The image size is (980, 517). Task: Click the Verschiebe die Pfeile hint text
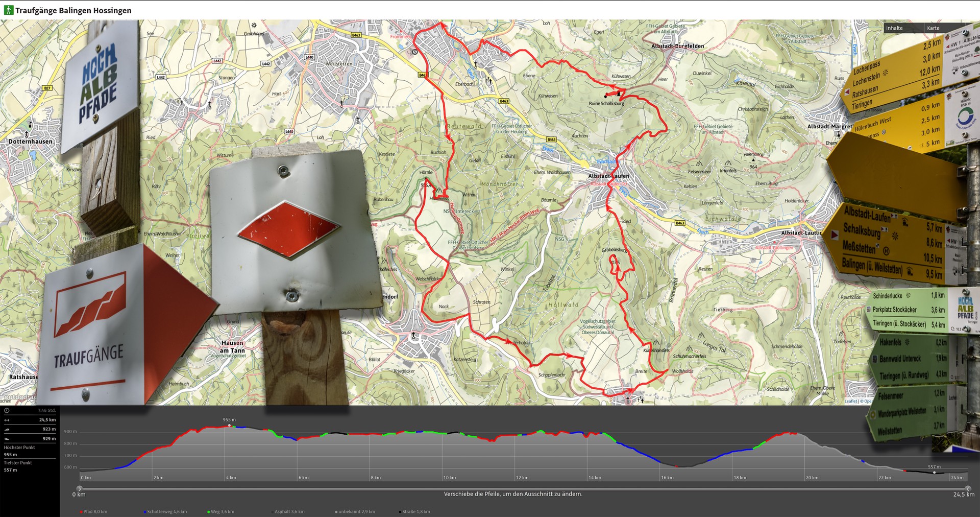(x=513, y=494)
